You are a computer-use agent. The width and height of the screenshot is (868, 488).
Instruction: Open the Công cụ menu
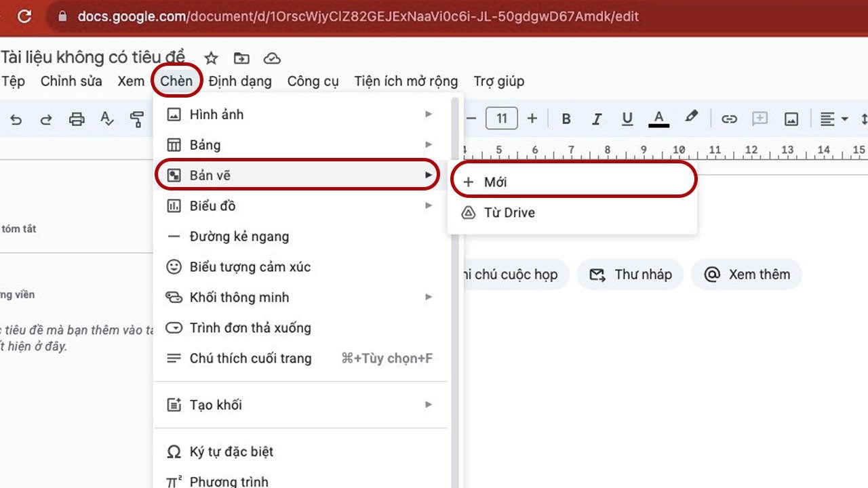tap(313, 81)
